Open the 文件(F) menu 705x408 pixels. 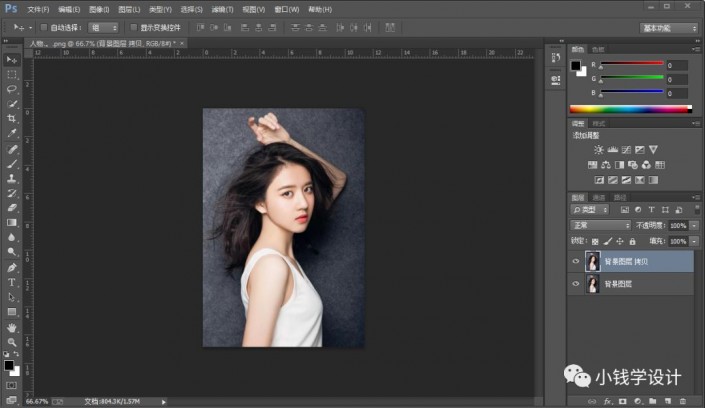38,9
